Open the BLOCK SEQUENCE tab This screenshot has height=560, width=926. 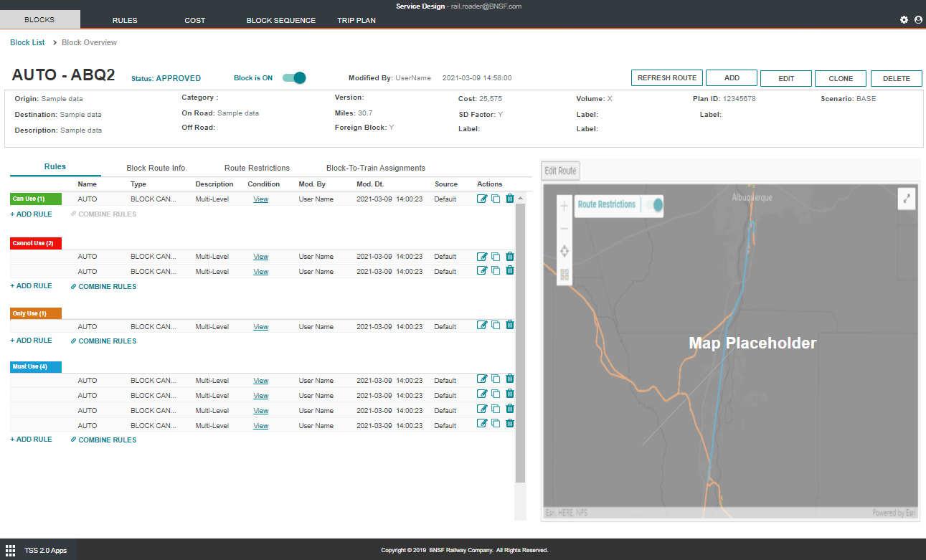pos(281,20)
